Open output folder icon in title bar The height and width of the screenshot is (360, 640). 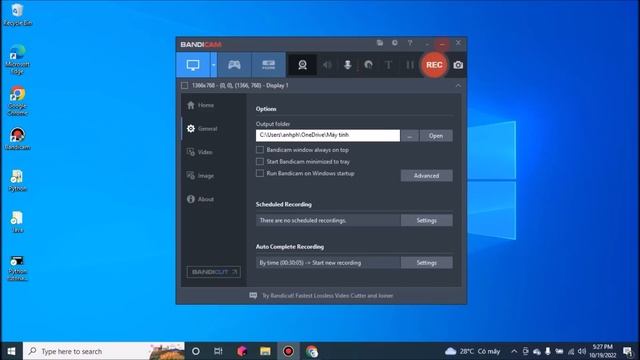[x=380, y=43]
